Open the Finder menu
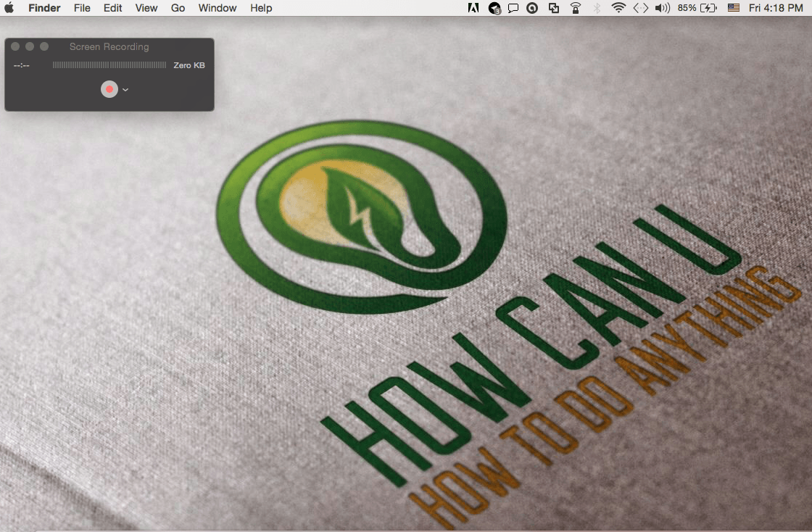Image resolution: width=812 pixels, height=532 pixels. point(44,8)
